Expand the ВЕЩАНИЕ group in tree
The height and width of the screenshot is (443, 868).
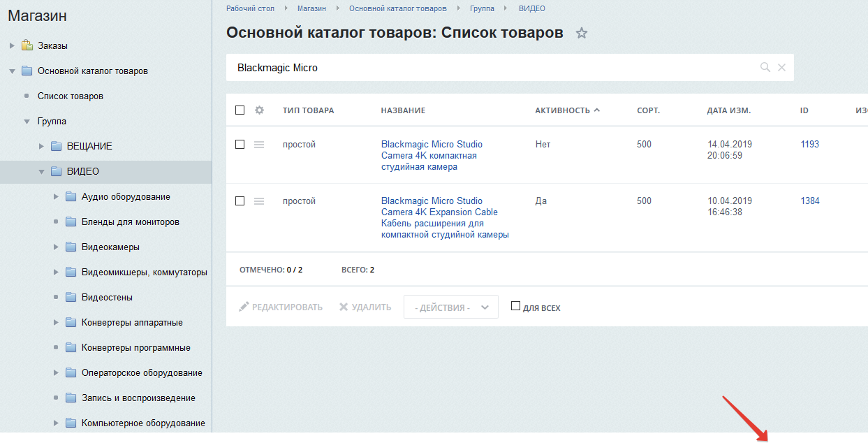(x=41, y=147)
